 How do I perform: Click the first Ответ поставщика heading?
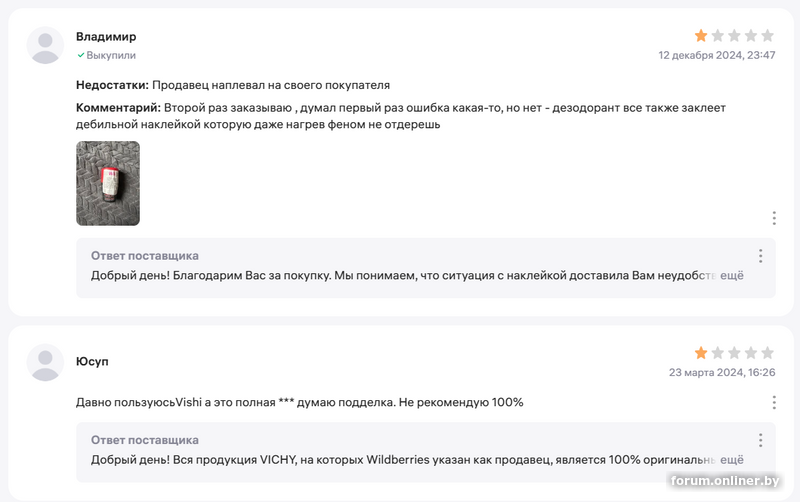tap(145, 256)
